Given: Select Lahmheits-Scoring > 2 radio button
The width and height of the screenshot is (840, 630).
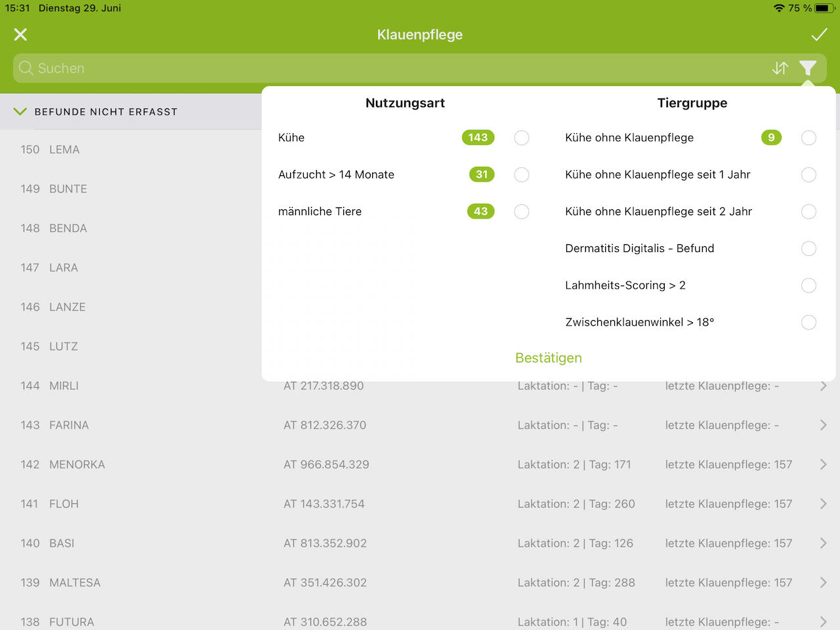Looking at the screenshot, I should [808, 285].
